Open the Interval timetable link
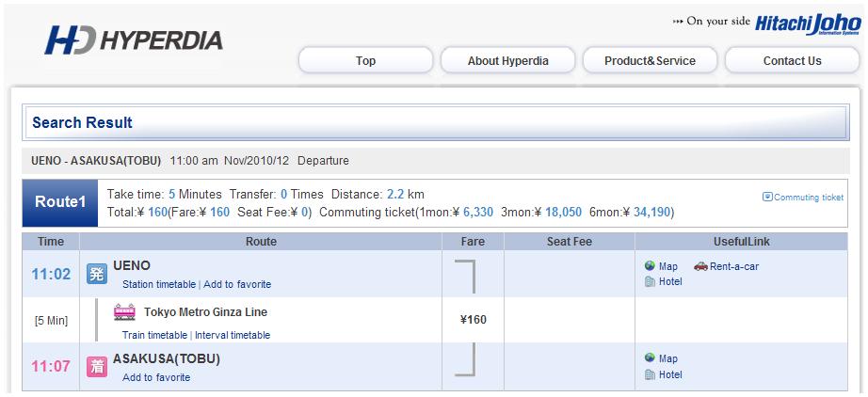This screenshot has height=397, width=868. point(233,335)
